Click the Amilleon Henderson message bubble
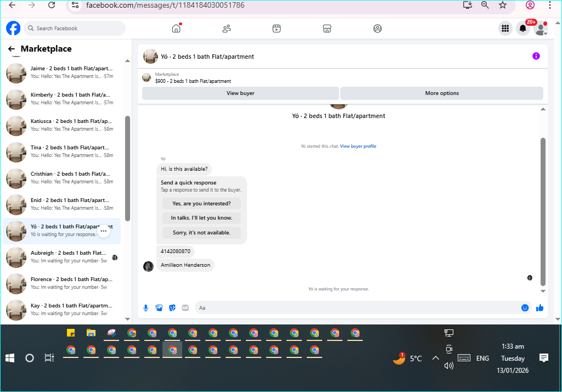 tap(186, 265)
